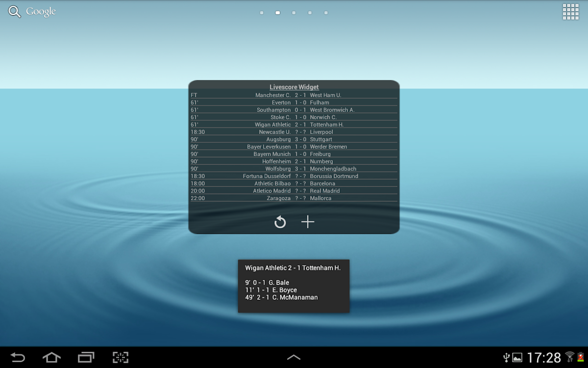This screenshot has width=588, height=368.
Task: Tap the widget refresh icon
Action: [x=280, y=222]
